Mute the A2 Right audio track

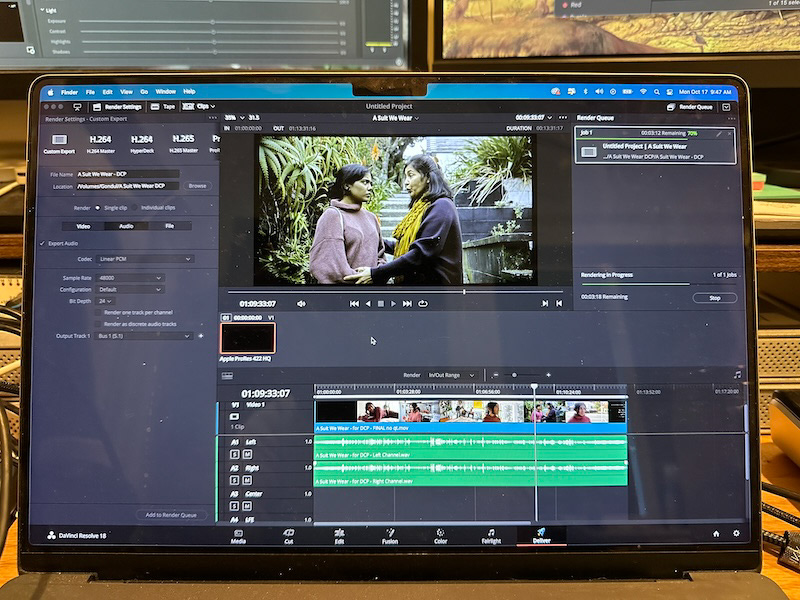pos(247,480)
